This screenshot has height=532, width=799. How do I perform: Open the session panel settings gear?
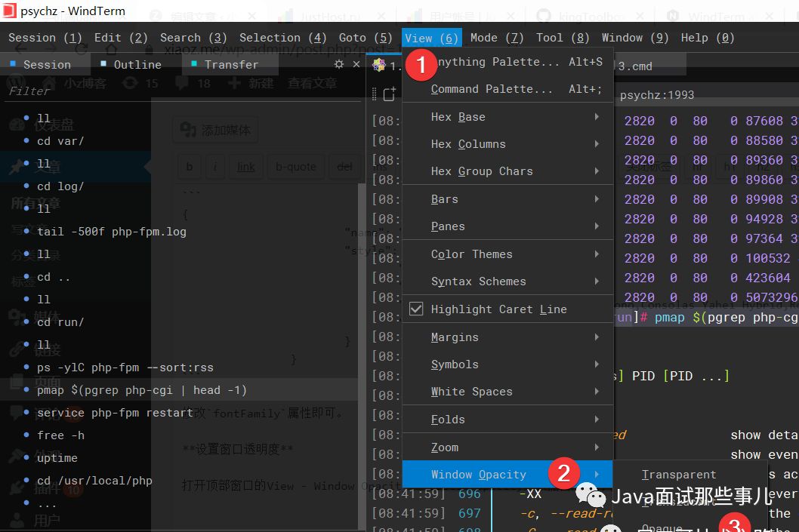[x=339, y=64]
